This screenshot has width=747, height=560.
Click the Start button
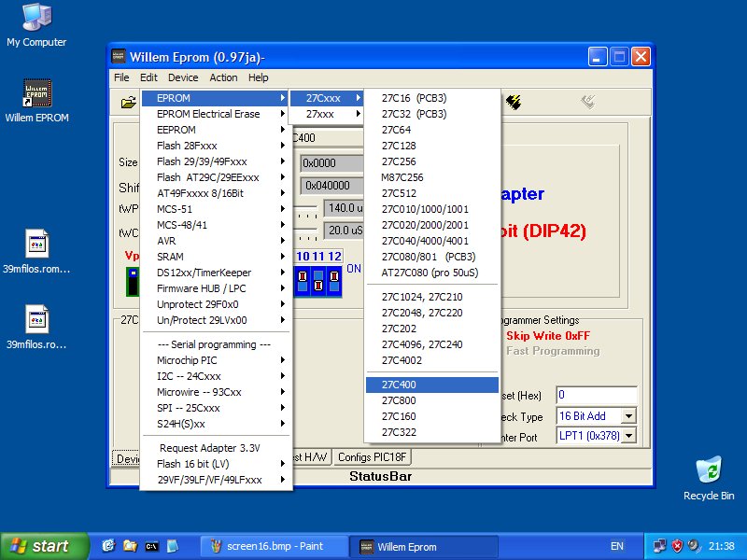[x=44, y=546]
